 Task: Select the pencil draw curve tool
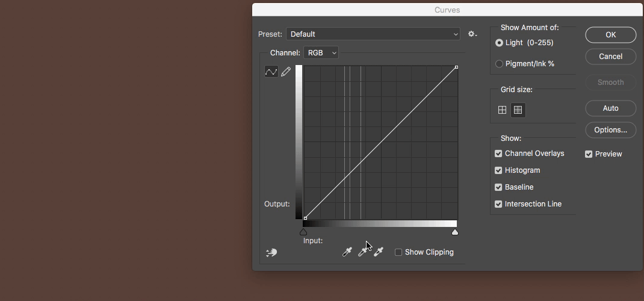tap(286, 72)
